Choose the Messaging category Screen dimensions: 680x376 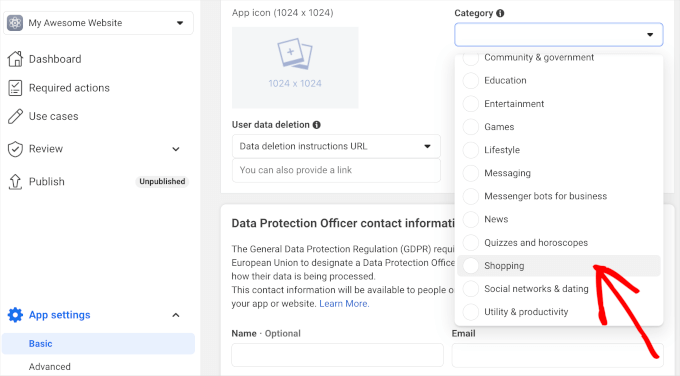point(559,173)
